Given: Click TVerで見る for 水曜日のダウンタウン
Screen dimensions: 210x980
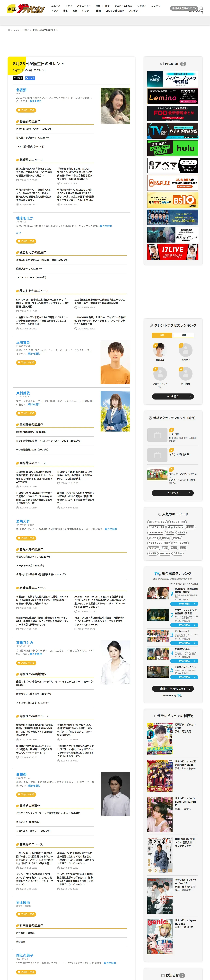Looking at the screenshot, I should point(184,677).
